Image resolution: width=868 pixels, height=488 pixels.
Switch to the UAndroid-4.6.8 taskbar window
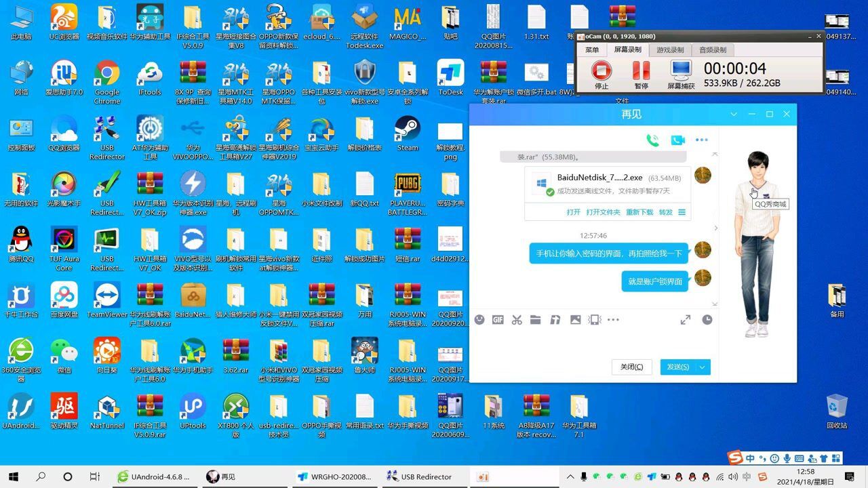pos(155,476)
